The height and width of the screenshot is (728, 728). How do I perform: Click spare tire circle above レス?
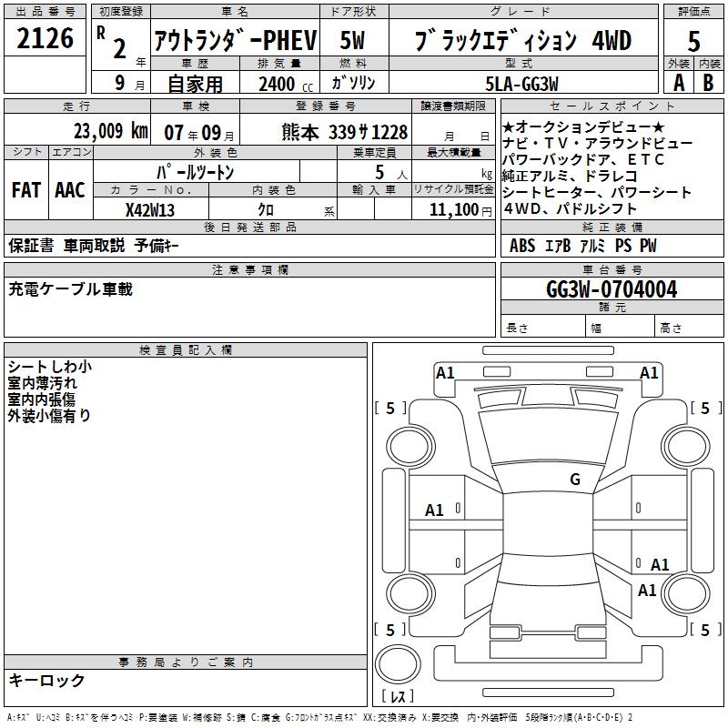pos(398,664)
